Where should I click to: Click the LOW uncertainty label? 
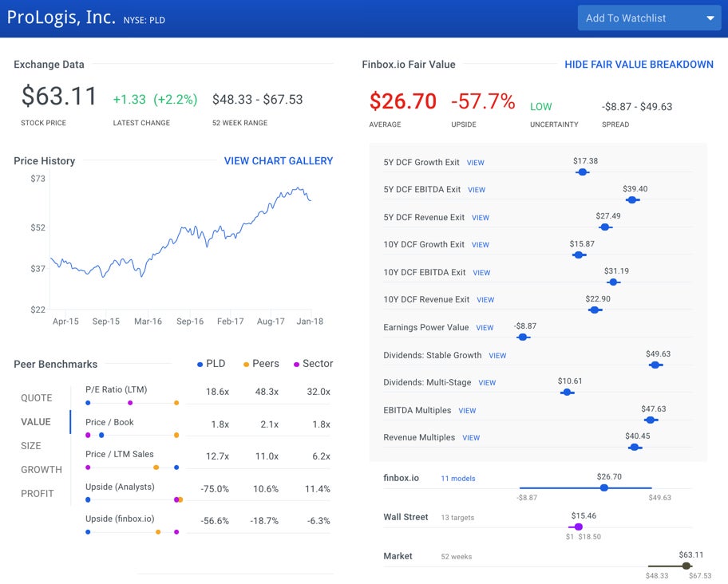(541, 107)
